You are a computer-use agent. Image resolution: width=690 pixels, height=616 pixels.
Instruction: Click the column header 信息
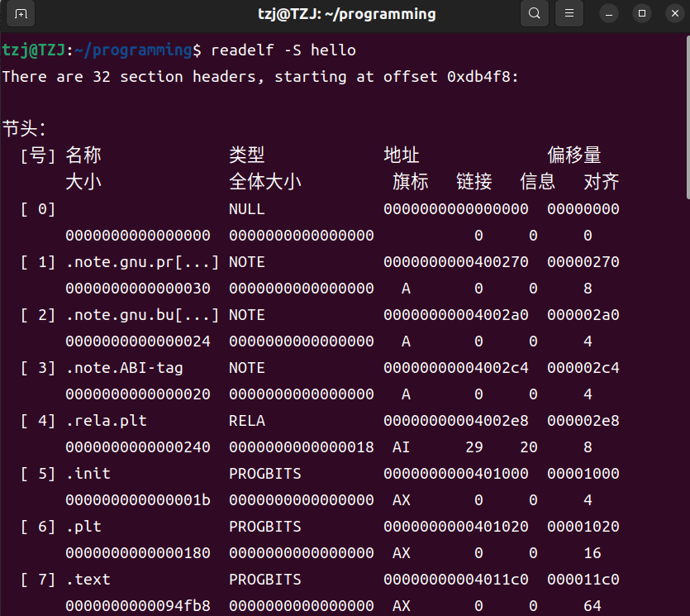[538, 181]
